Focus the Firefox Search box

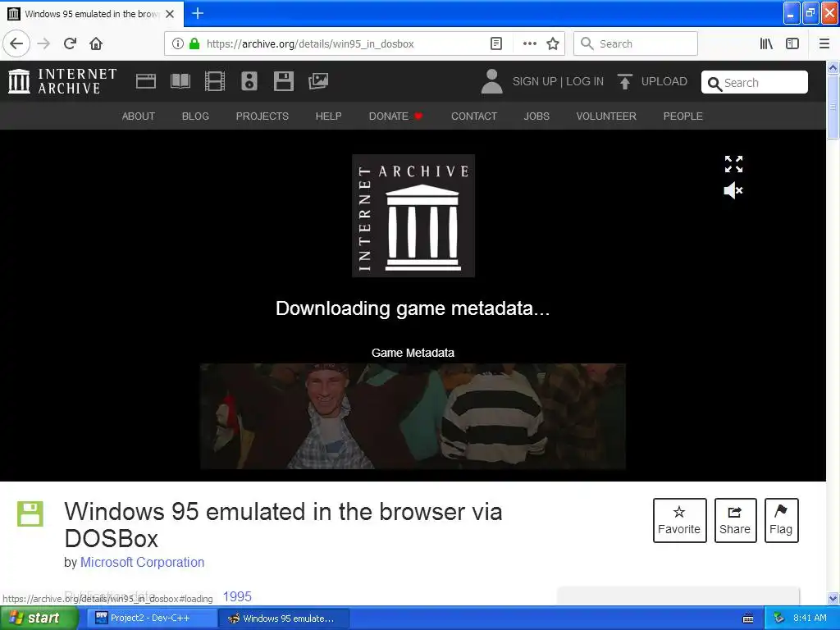coord(636,43)
